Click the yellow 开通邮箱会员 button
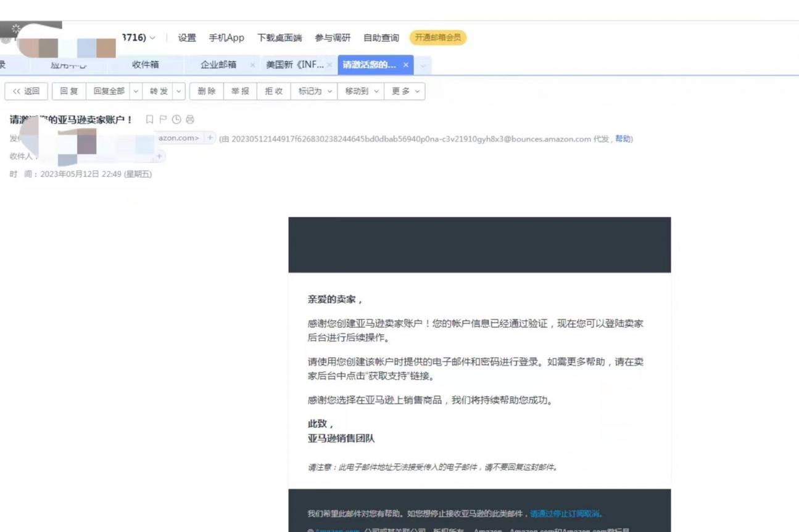The width and height of the screenshot is (799, 532). [438, 38]
